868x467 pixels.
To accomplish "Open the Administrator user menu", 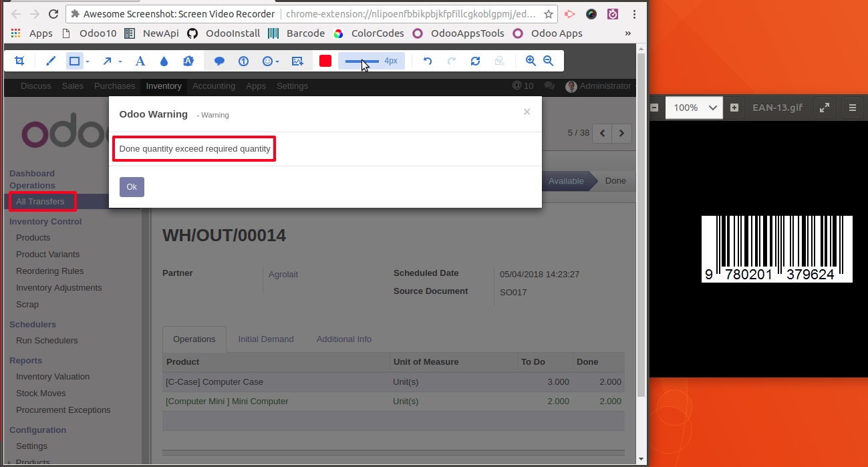I will click(x=599, y=86).
